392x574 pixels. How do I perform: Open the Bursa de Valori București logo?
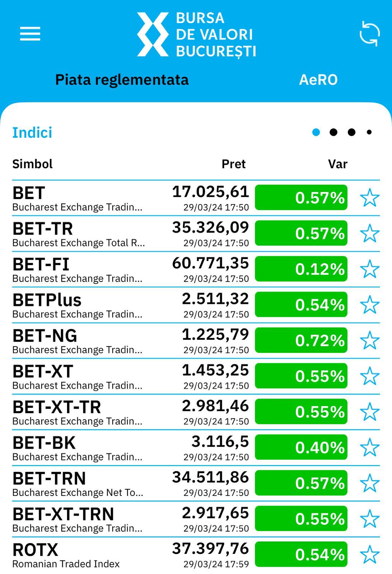click(196, 34)
